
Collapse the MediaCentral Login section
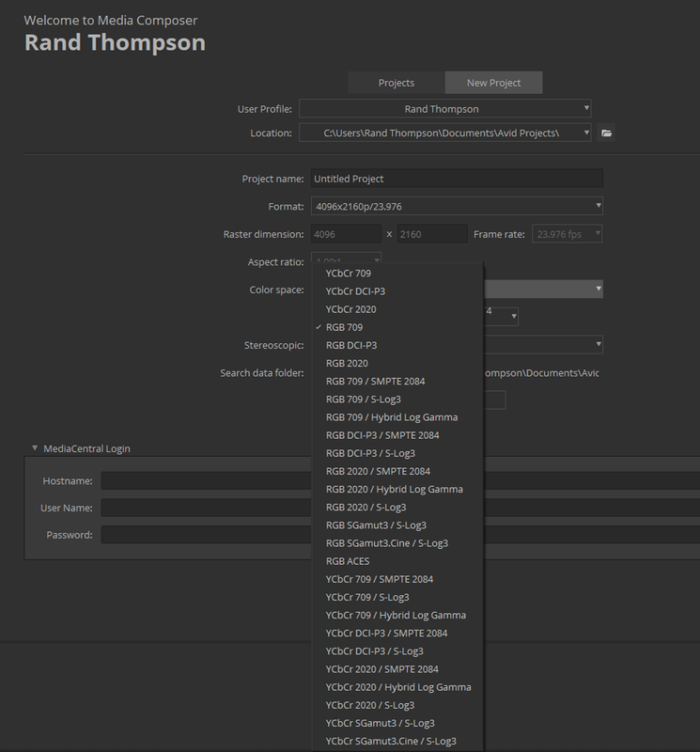pos(35,448)
